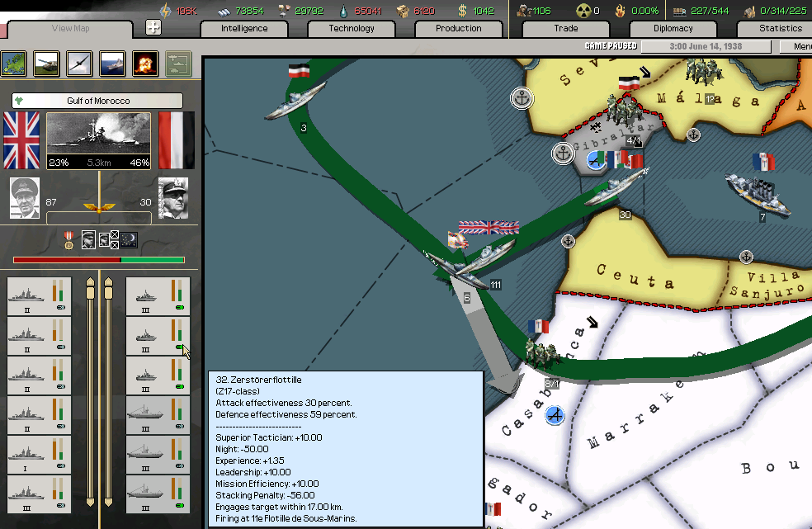Click the right fleet list scrollbar

107,392
